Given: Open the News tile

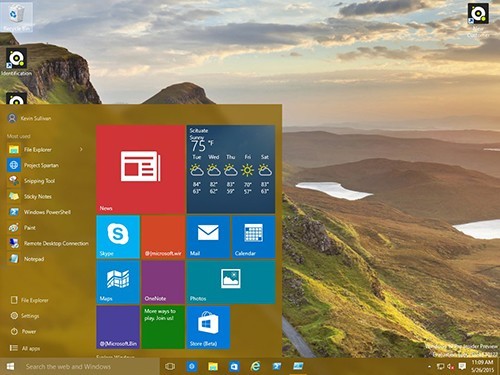Looking at the screenshot, I should pyautogui.click(x=140, y=169).
